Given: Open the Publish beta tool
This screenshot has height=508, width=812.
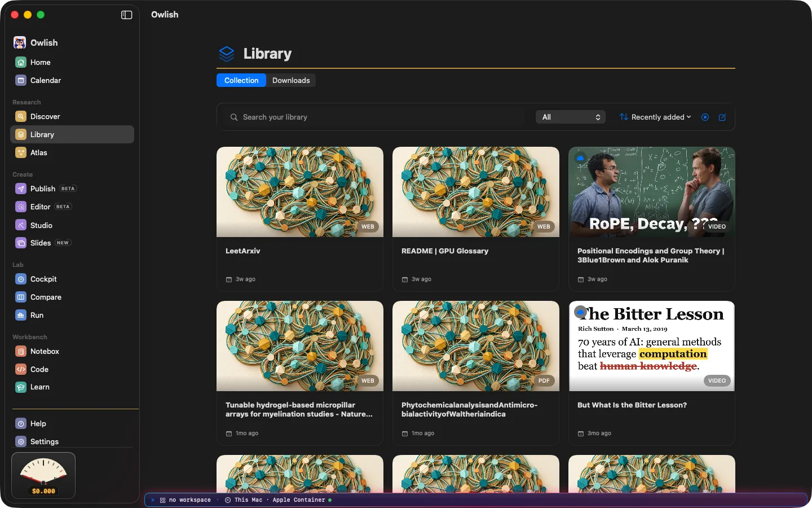Looking at the screenshot, I should point(72,189).
